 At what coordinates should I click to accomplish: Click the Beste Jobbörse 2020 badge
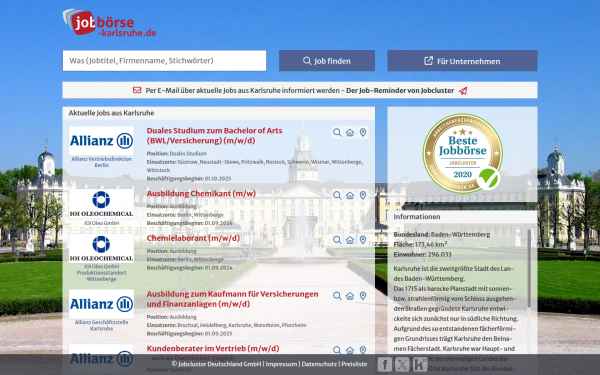pos(462,153)
